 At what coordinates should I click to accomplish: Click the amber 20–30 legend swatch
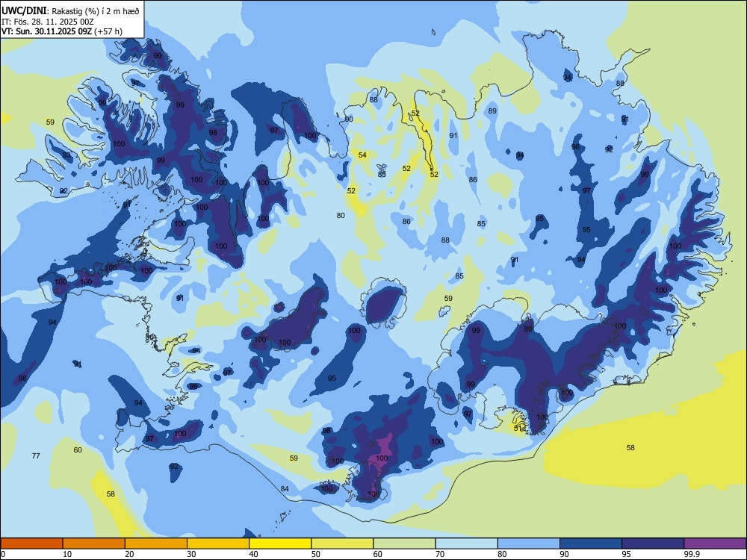tap(156, 544)
